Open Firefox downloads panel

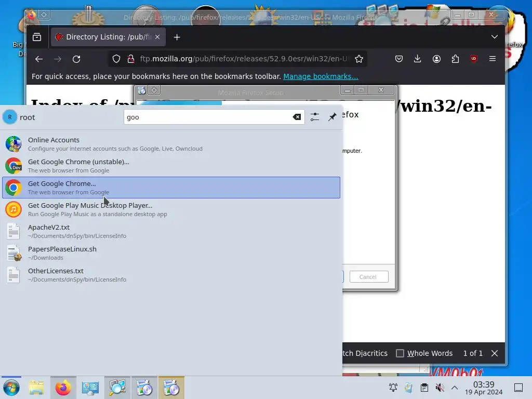coord(418,59)
